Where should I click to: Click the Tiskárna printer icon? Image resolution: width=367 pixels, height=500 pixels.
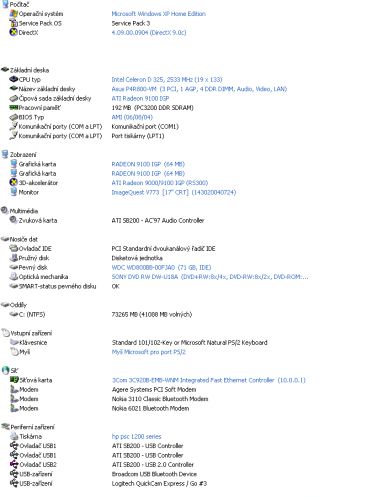point(14,436)
